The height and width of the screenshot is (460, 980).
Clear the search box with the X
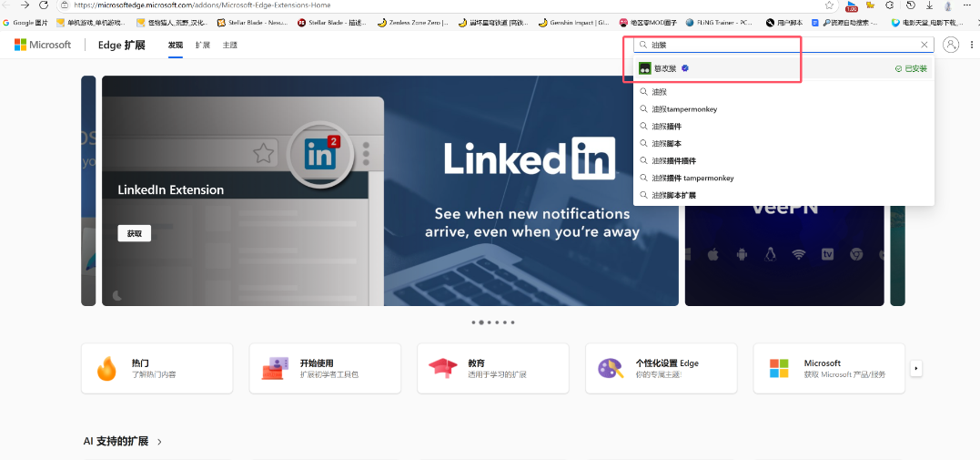click(x=924, y=45)
